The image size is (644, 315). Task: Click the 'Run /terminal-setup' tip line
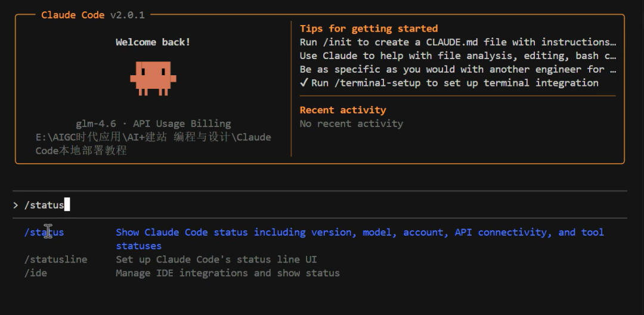[x=454, y=83]
